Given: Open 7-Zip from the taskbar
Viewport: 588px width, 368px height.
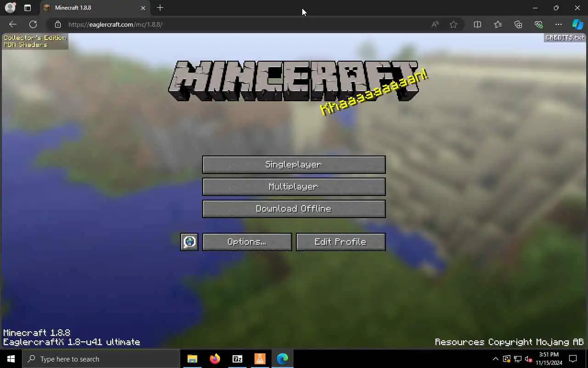Looking at the screenshot, I should (237, 359).
